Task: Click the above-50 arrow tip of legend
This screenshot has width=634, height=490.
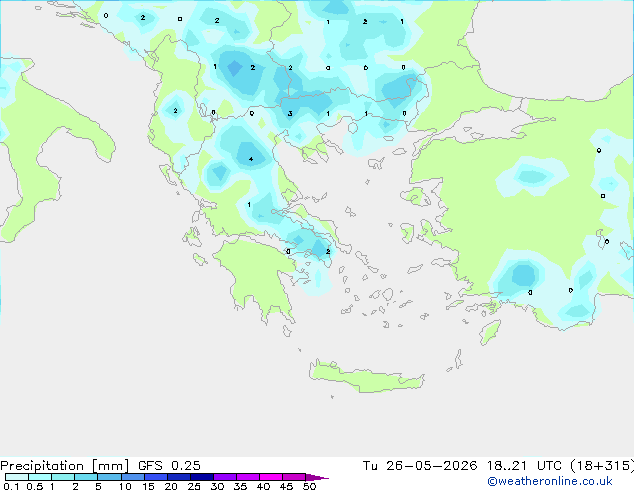Action: (317, 477)
